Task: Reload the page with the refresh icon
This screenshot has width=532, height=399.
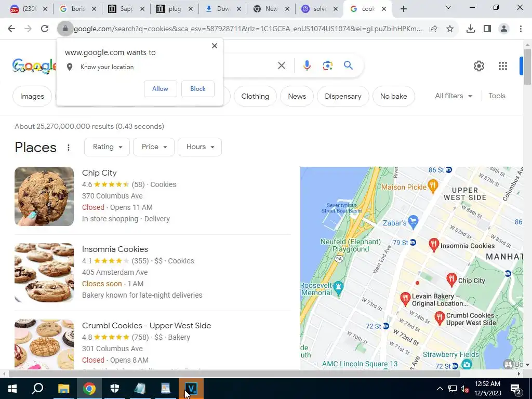Action: coord(45,29)
